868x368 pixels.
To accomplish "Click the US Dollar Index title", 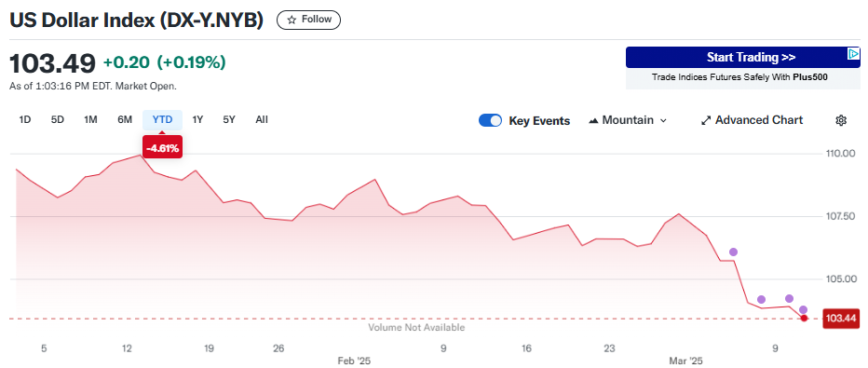I will [136, 20].
